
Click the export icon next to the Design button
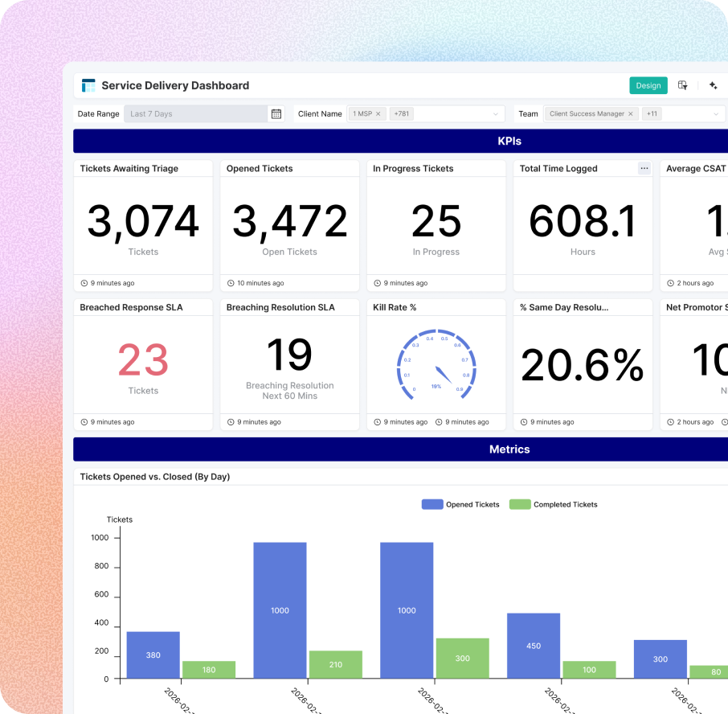point(682,85)
